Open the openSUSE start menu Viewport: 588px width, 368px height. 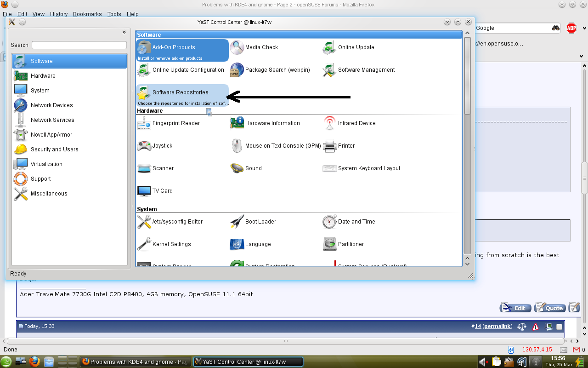6,362
